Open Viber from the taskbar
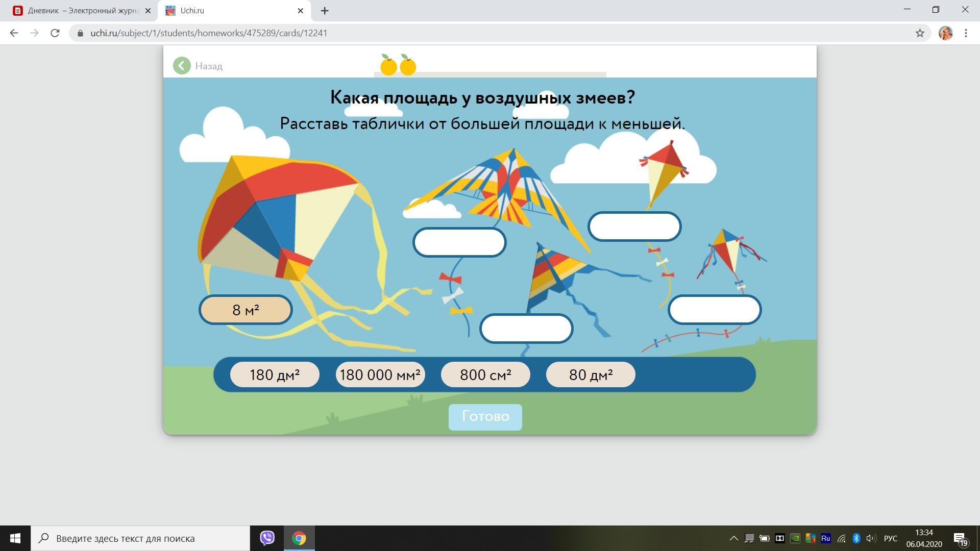 point(267,538)
